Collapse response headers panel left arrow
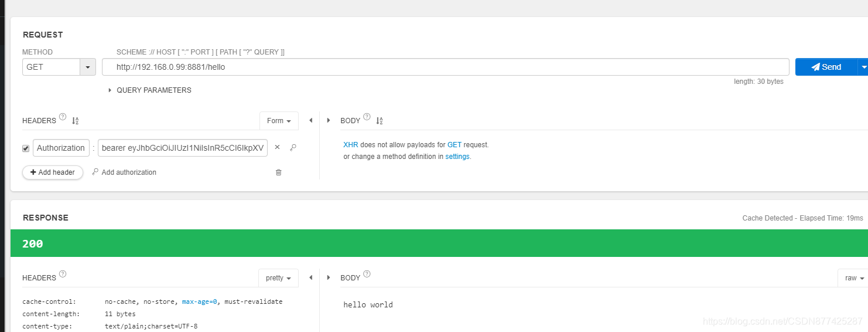This screenshot has height=332, width=868. point(311,277)
